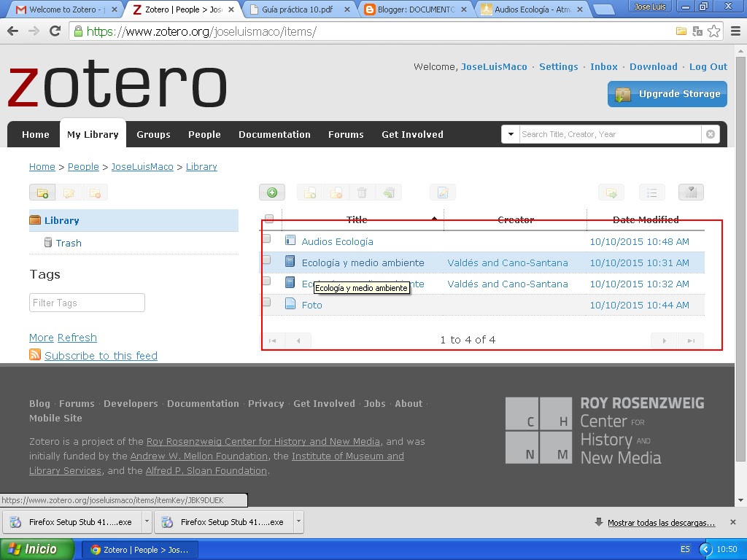The image size is (747, 560).
Task: Check the checkbox beside Audios Ecología
Action: click(267, 238)
